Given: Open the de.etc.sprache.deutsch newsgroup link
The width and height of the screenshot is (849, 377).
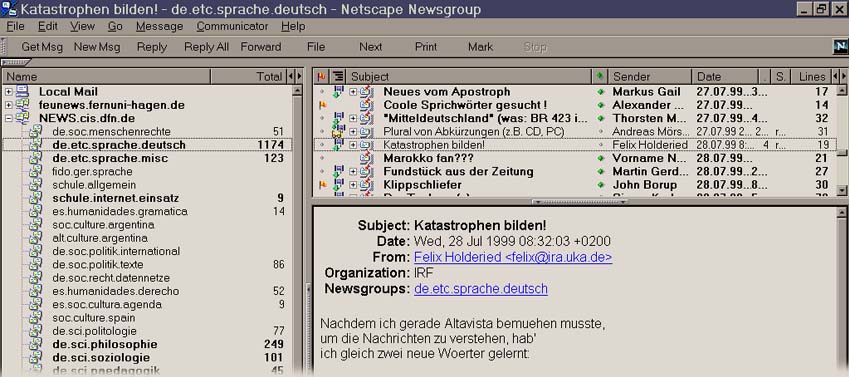Looking at the screenshot, I should click(481, 289).
